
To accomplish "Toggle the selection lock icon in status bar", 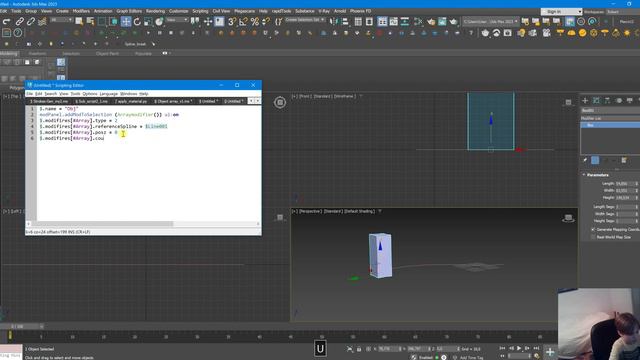I will coord(359,349).
